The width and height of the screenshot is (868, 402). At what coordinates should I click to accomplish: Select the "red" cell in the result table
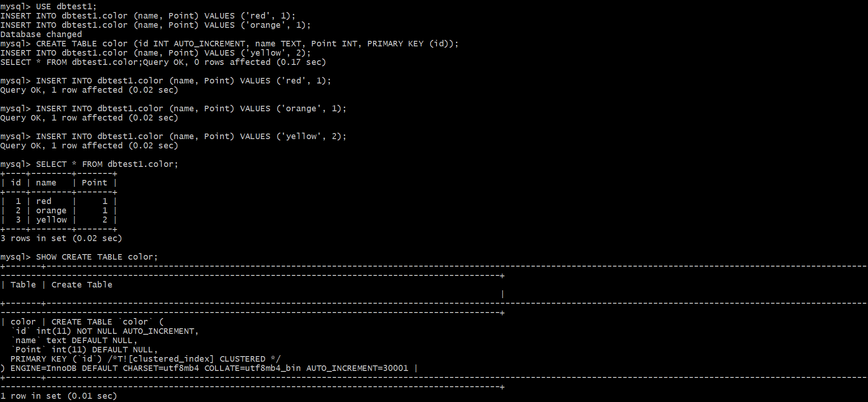click(44, 201)
